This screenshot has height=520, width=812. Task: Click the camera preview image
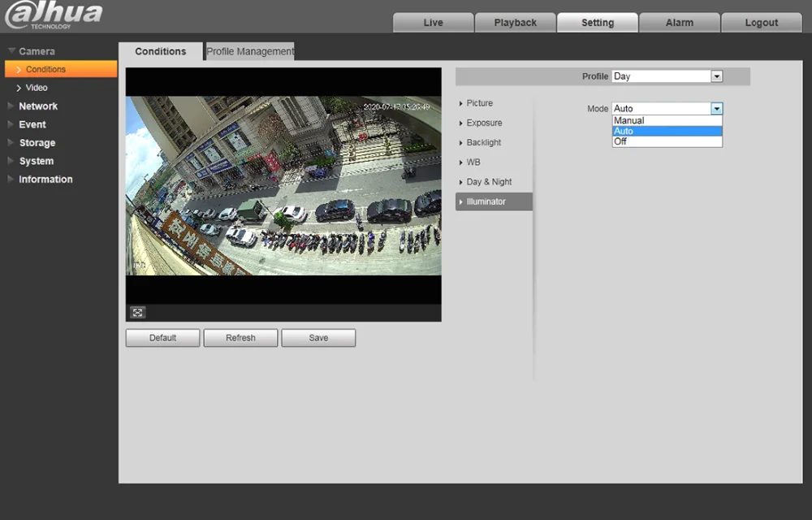pos(283,185)
